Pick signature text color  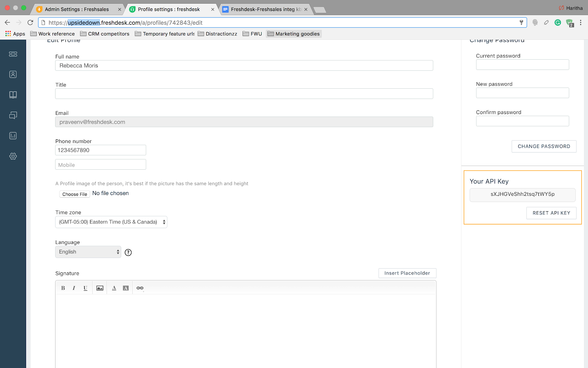pyautogui.click(x=114, y=288)
